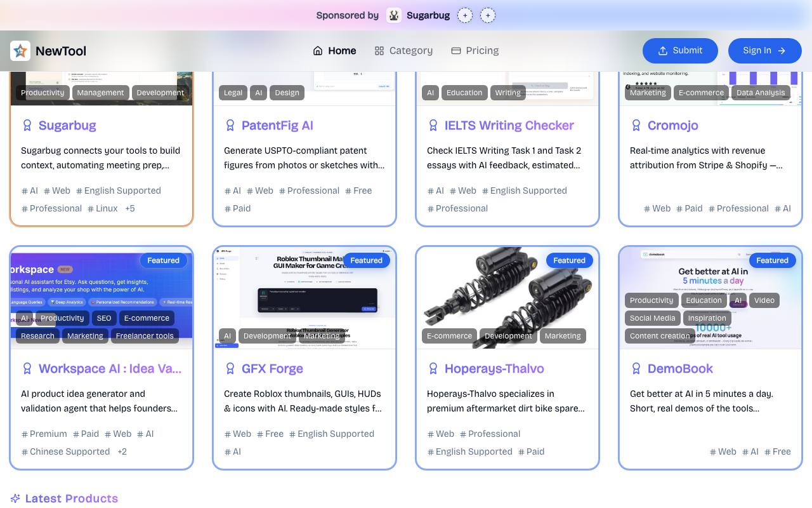Select the Workspace AI card thumbnail
The height and width of the screenshot is (508, 812).
pyautogui.click(x=101, y=298)
